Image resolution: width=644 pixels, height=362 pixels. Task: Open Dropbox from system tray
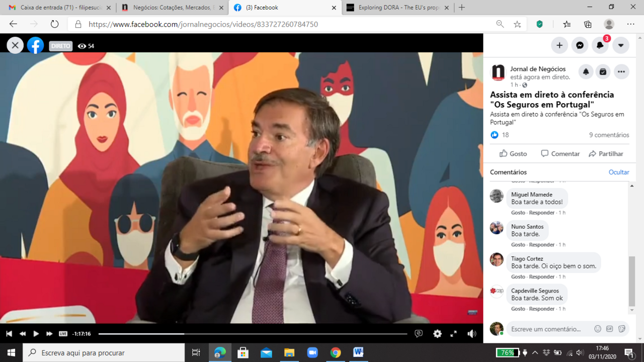tap(546, 352)
